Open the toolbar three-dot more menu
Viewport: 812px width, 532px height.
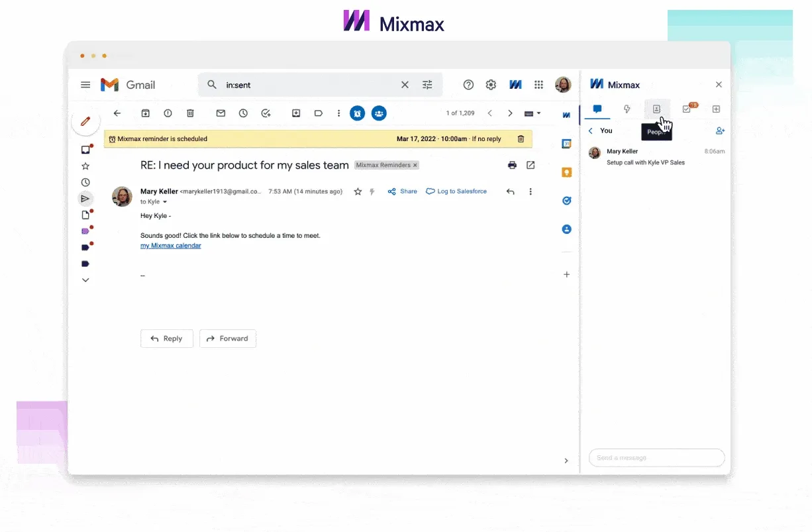(339, 113)
